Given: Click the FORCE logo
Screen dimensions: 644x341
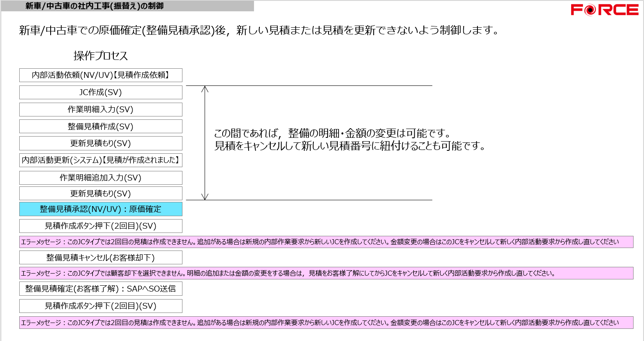Looking at the screenshot, I should (x=604, y=10).
